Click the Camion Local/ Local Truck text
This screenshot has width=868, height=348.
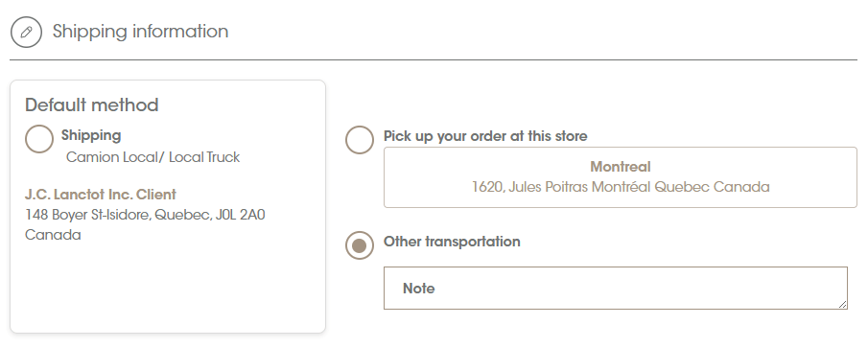[x=152, y=157]
